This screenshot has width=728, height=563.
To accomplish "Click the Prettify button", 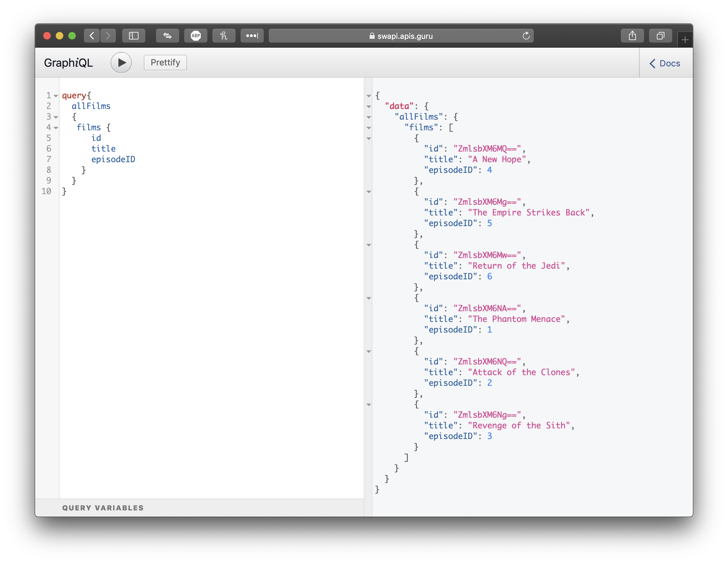I will point(165,63).
